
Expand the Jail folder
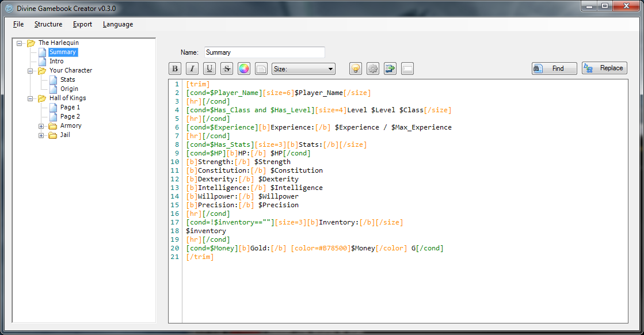pos(41,135)
